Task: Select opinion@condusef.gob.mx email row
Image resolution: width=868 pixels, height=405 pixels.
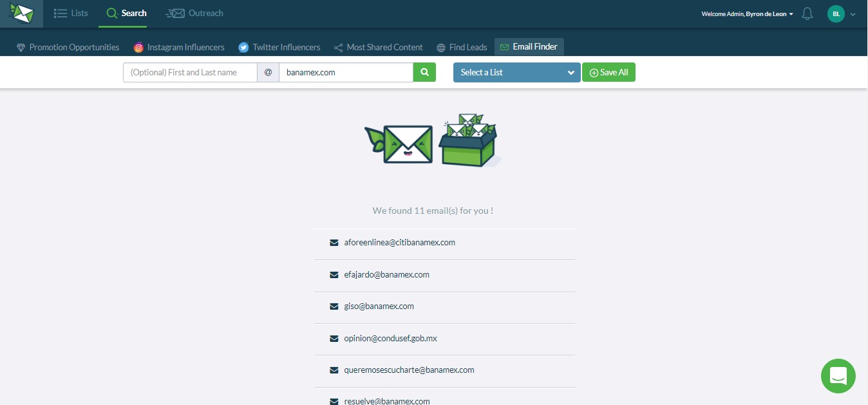Action: pos(444,339)
